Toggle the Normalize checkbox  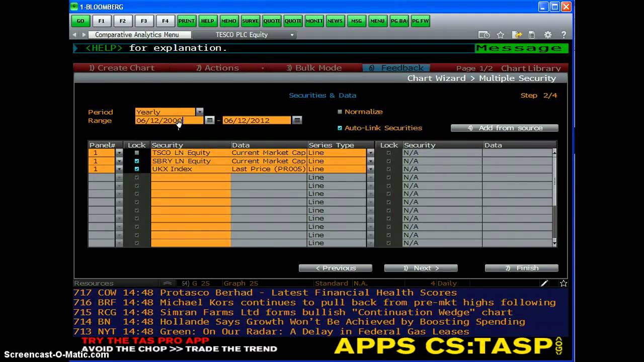[340, 112]
